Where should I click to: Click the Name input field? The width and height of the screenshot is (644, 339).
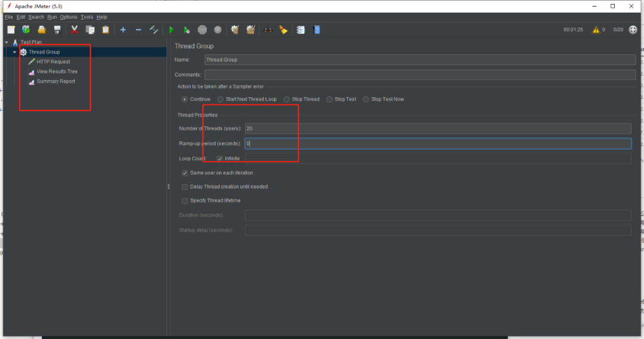tap(420, 60)
